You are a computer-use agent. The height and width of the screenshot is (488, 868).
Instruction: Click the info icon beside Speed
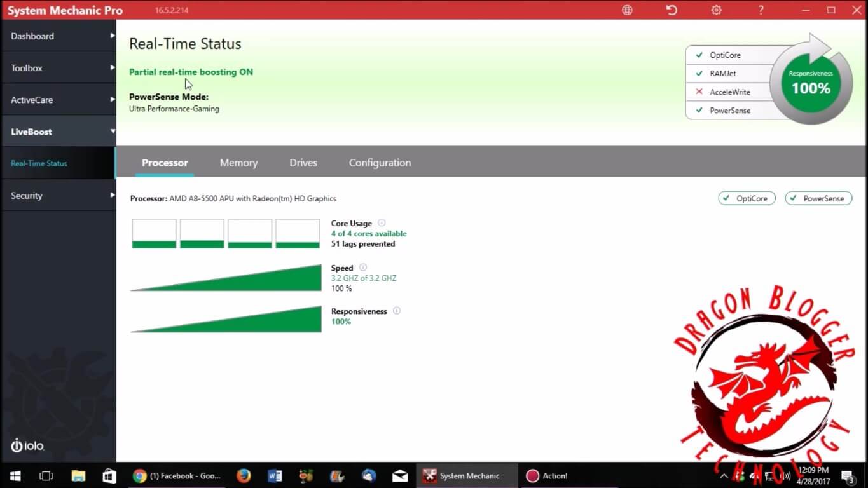point(363,268)
